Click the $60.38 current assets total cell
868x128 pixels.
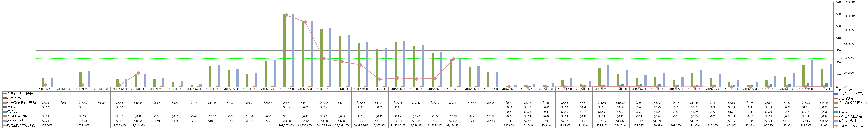tap(286, 121)
